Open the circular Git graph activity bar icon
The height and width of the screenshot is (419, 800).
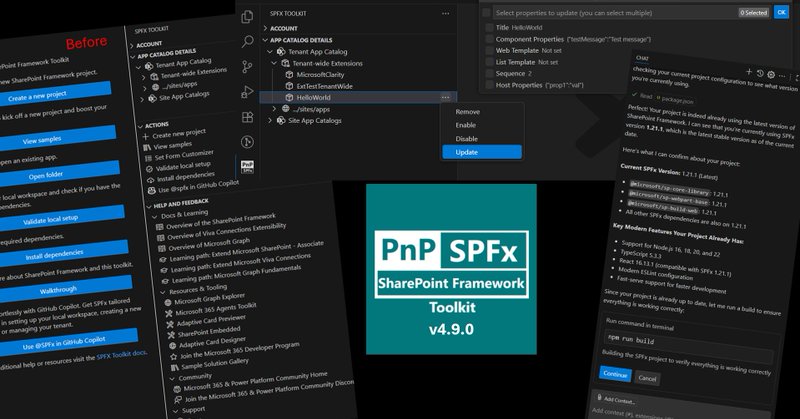247,142
